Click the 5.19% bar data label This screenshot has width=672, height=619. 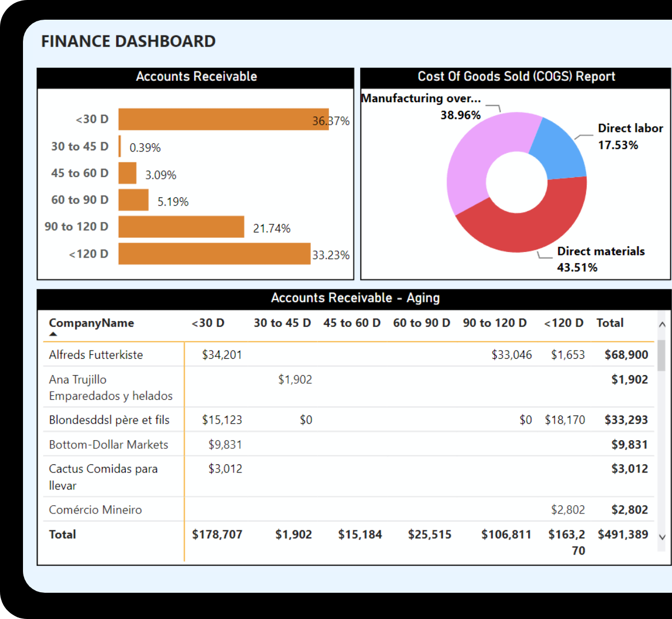click(x=173, y=202)
